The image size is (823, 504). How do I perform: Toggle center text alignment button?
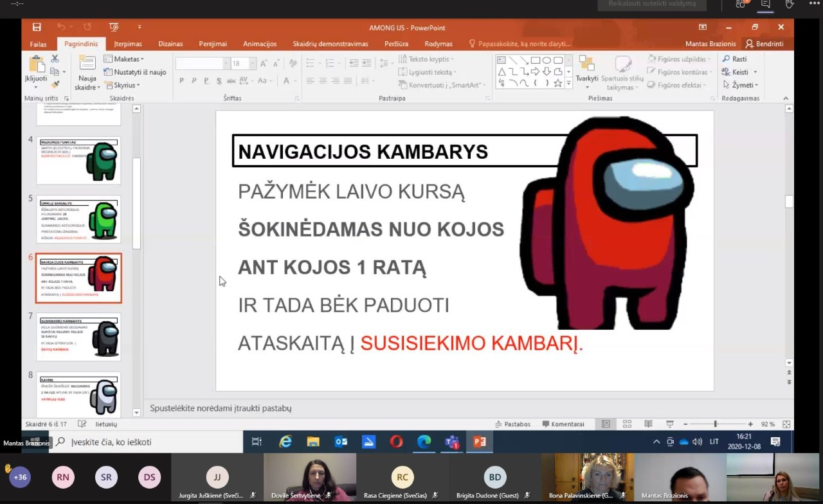(x=323, y=81)
